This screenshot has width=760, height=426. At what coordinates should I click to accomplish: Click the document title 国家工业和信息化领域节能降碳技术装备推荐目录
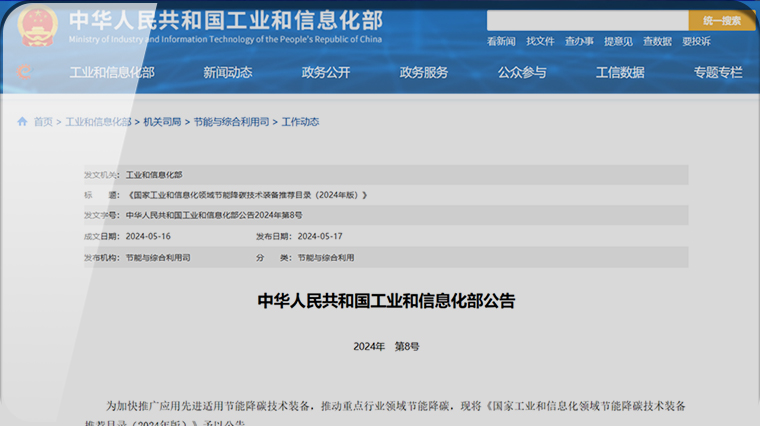click(x=247, y=195)
